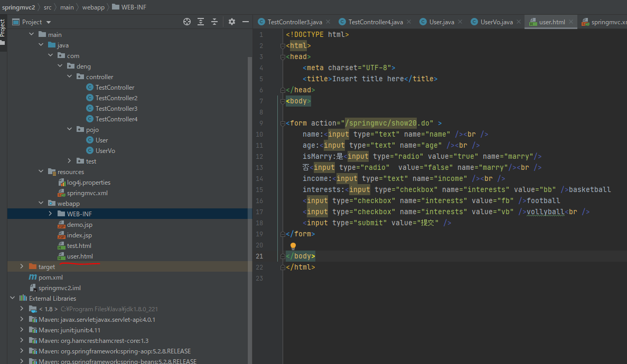The image size is (627, 364).
Task: Hide the Project tool window with minus icon
Action: 246,22
